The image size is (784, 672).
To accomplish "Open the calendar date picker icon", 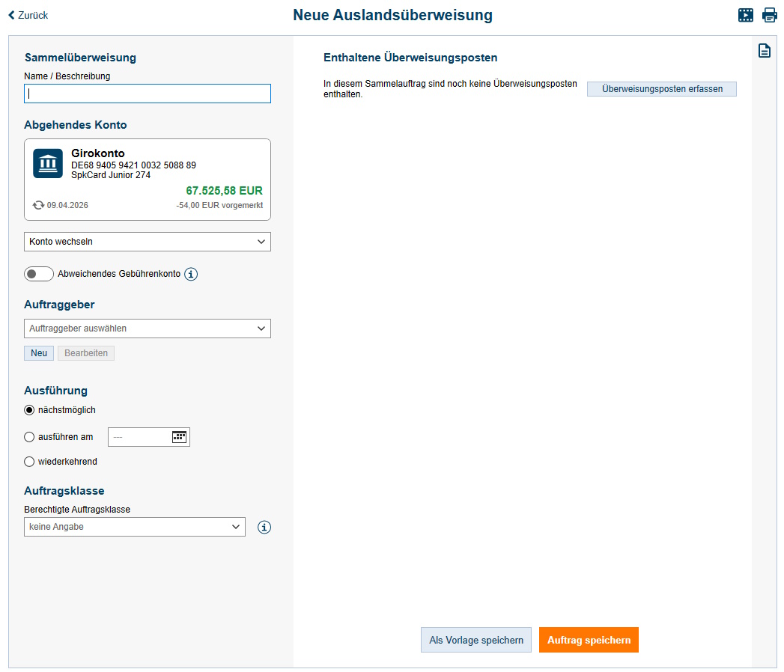I will [x=179, y=437].
